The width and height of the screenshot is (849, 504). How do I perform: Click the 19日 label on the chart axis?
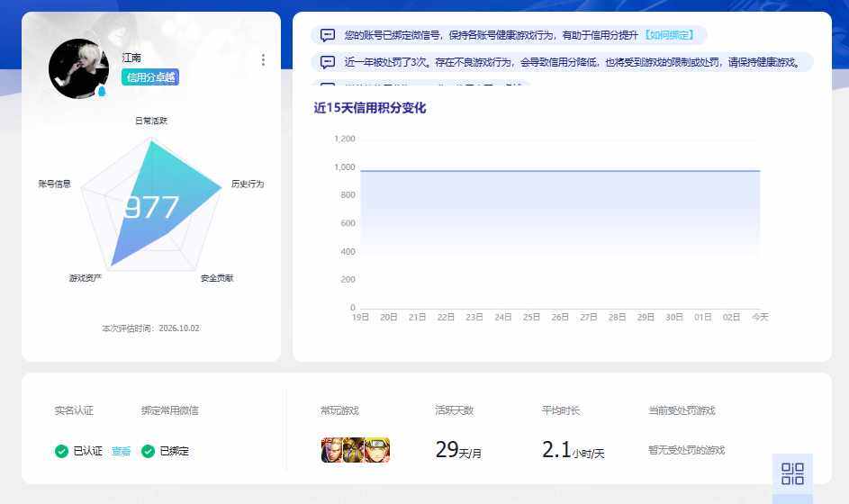click(361, 317)
